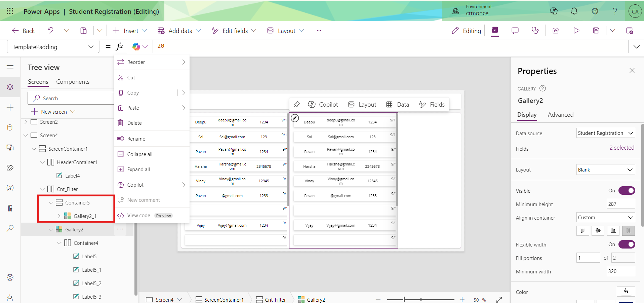The image size is (644, 303).
Task: Expand the formula bar chevron
Action: pos(636,47)
